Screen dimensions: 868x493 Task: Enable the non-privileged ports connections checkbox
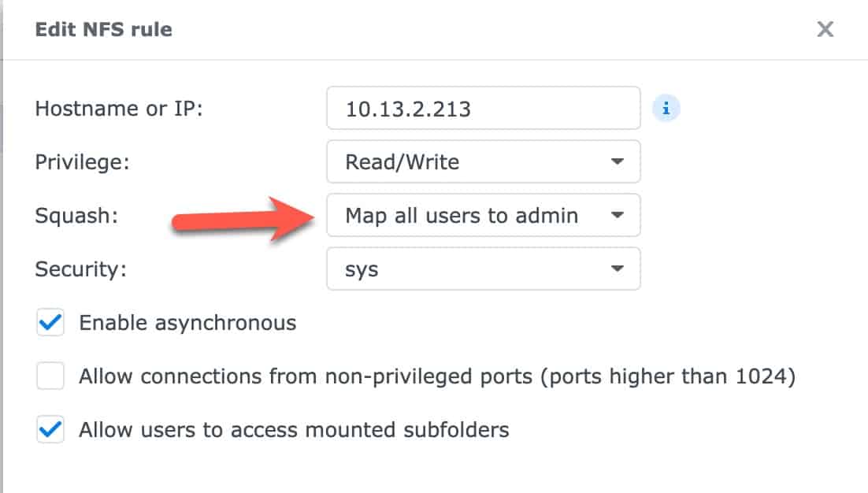point(50,376)
